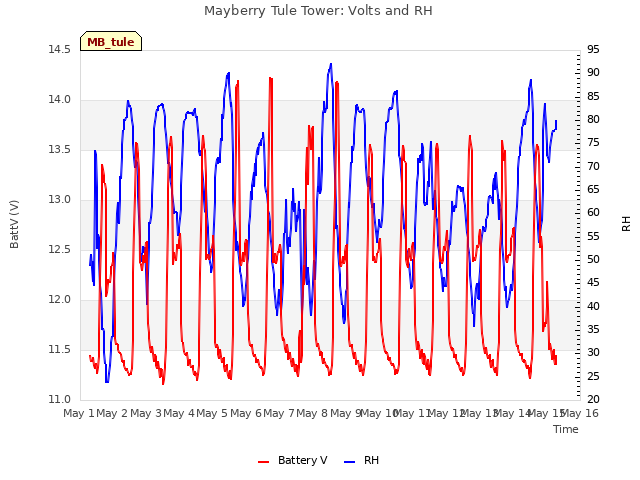Click the 50 right axis tick
This screenshot has height=480, width=640.
(x=593, y=260)
